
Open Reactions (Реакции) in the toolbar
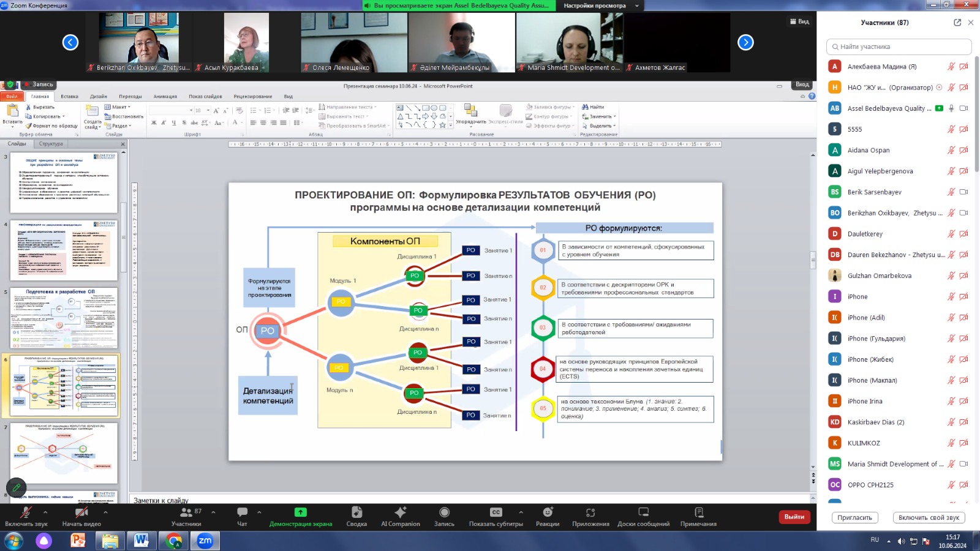click(x=547, y=515)
